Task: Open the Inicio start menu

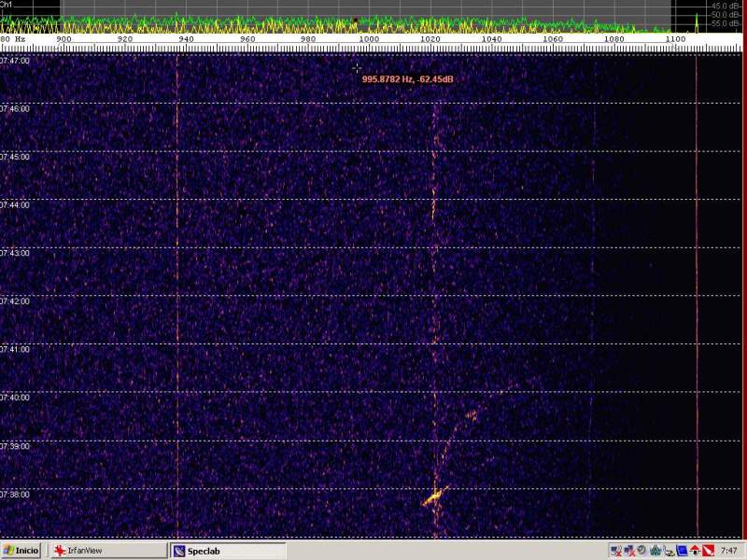Action: tap(21, 551)
